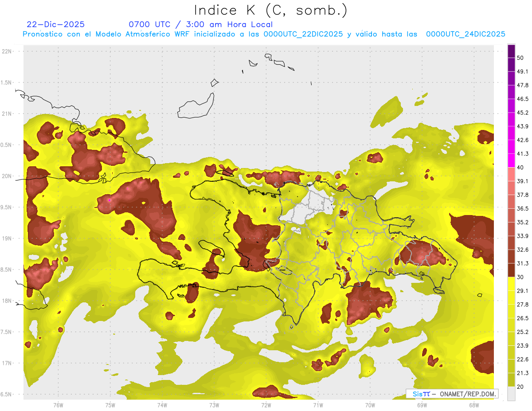Click the "20N" latitude label
Screen dimensions: 532x411
(7, 176)
